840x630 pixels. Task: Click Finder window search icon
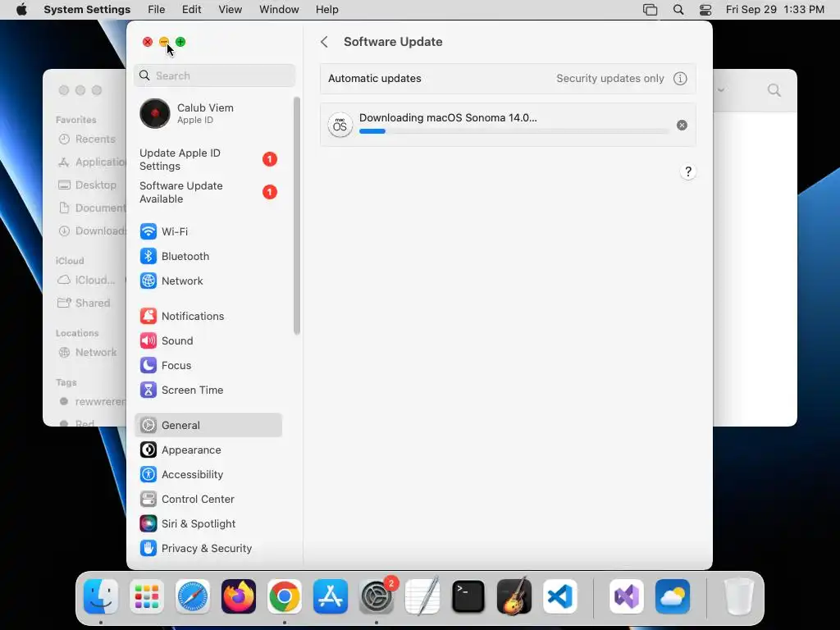click(x=774, y=90)
